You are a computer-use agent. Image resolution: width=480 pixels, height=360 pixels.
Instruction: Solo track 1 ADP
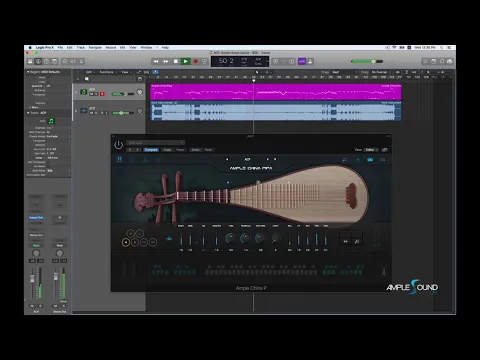coord(96,94)
